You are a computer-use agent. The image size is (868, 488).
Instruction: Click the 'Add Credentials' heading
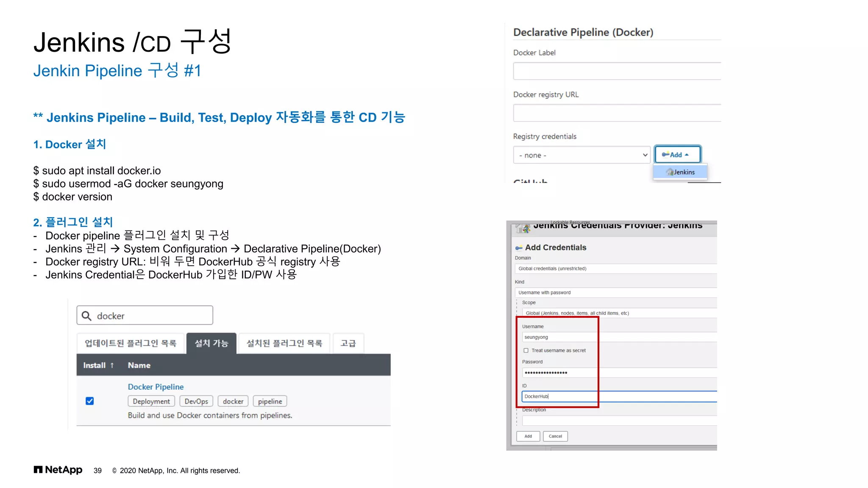(x=556, y=247)
